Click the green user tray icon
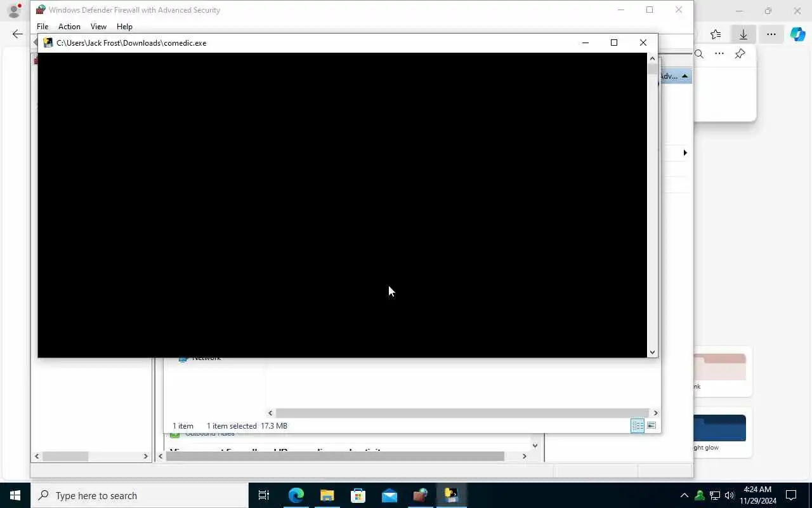This screenshot has height=508, width=812. click(x=700, y=495)
